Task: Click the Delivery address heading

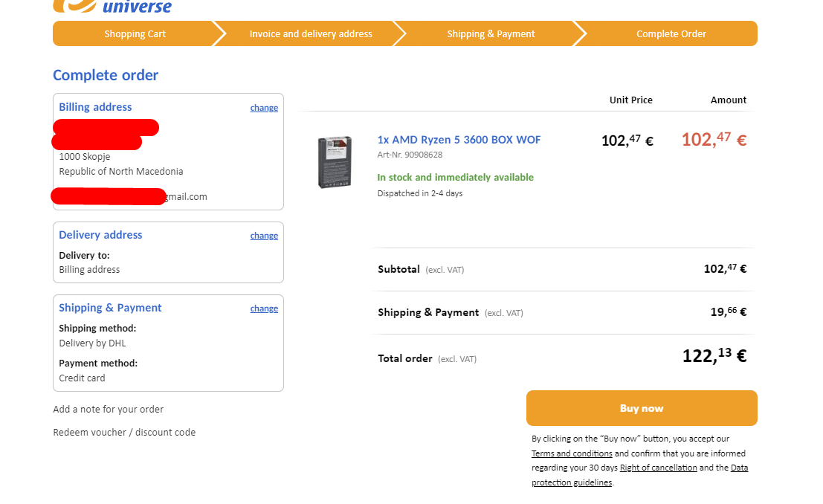Action: coord(100,235)
